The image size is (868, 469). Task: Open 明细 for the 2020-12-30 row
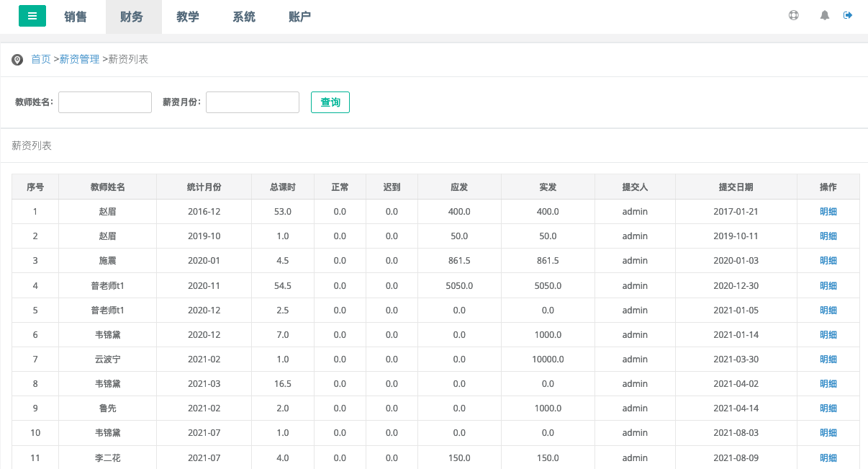[828, 285]
